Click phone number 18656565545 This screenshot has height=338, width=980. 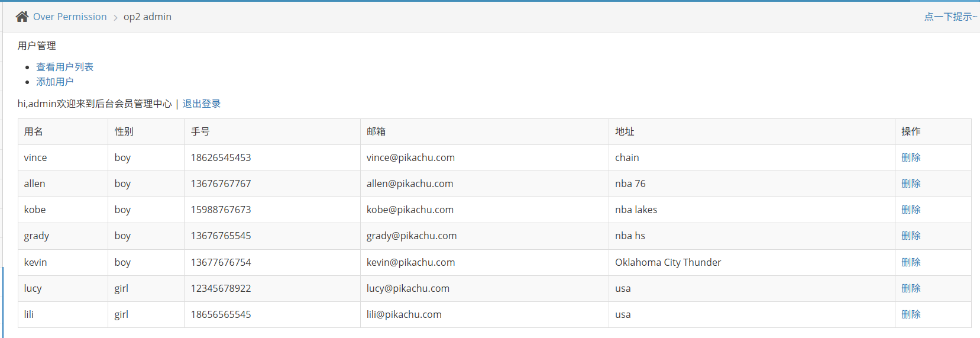click(221, 314)
